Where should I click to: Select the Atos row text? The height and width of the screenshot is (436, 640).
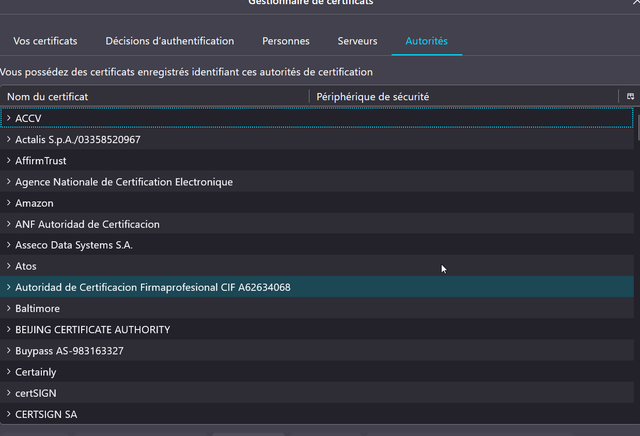pos(26,267)
